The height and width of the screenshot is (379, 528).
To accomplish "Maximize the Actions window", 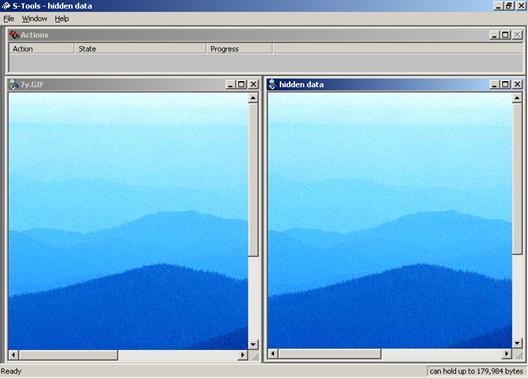I will (505, 35).
